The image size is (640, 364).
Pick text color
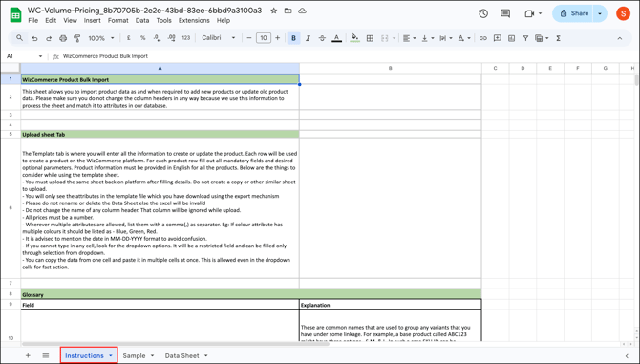[337, 38]
